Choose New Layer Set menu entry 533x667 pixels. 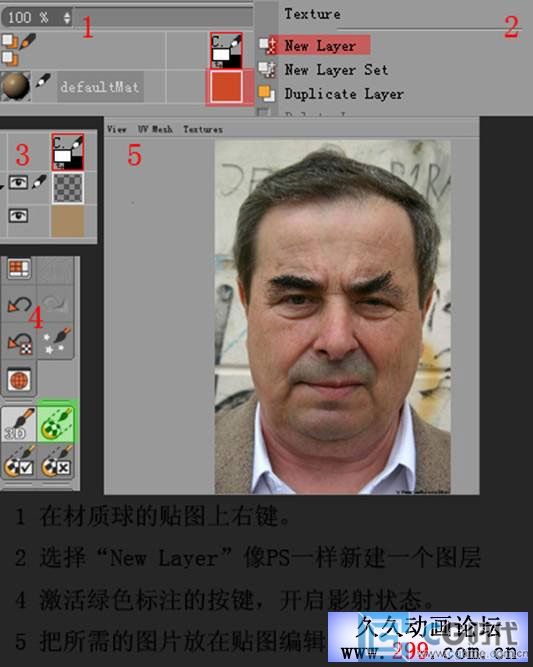click(x=336, y=70)
